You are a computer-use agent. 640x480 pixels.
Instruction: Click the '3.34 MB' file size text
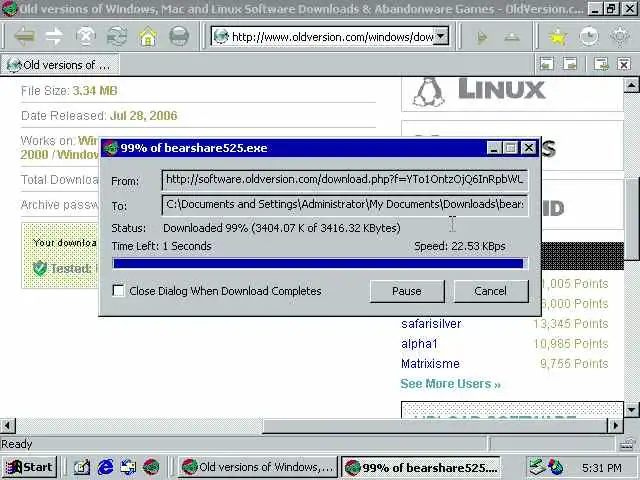95,91
